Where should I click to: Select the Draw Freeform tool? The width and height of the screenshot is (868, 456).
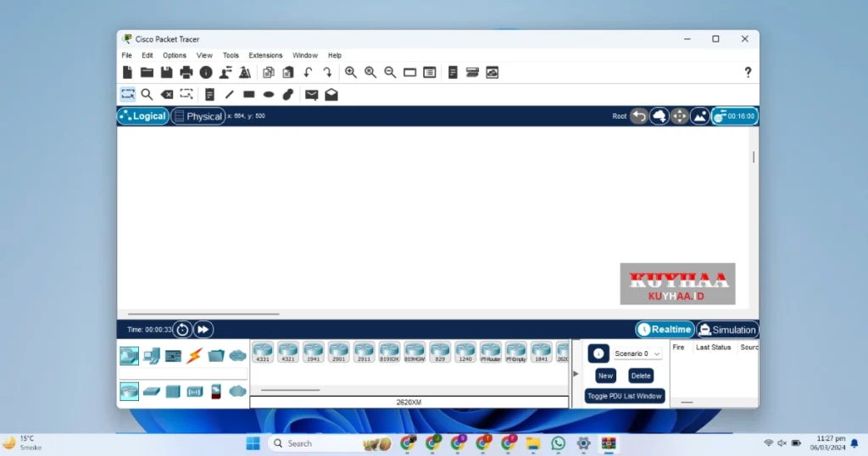[x=288, y=95]
